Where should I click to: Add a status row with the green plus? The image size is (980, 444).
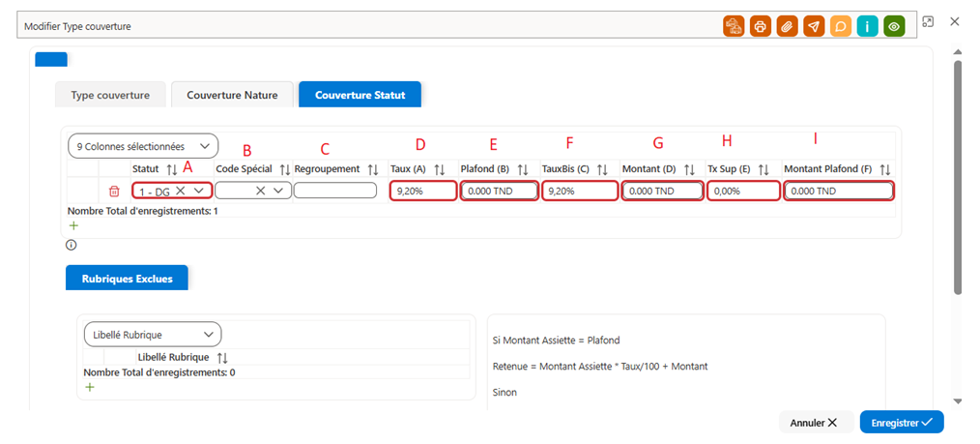(73, 225)
